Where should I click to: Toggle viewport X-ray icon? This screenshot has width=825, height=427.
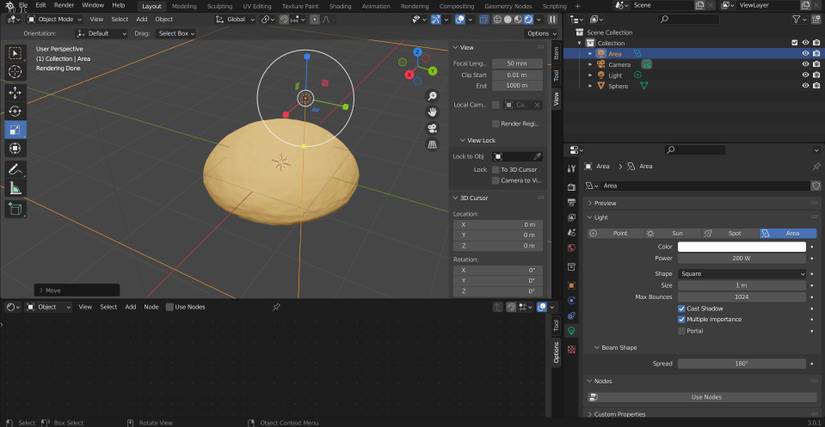[x=484, y=19]
